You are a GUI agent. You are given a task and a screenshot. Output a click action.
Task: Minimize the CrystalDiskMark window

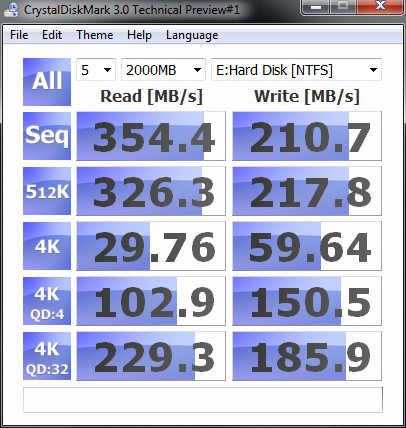316,7
